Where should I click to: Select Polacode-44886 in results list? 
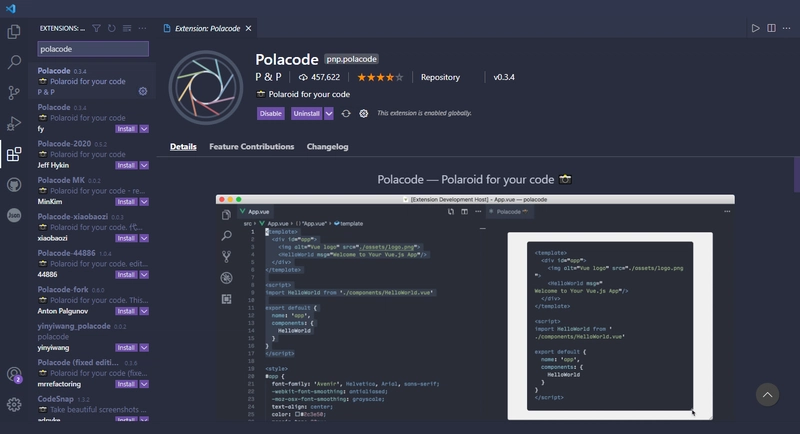coord(92,264)
